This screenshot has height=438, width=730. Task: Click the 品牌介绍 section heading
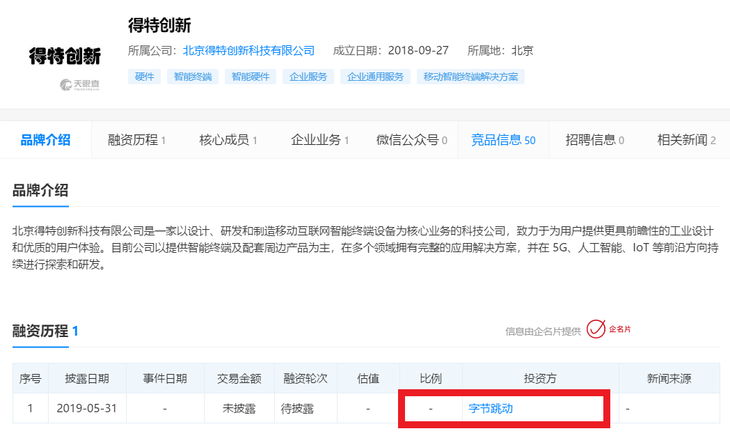tap(40, 190)
